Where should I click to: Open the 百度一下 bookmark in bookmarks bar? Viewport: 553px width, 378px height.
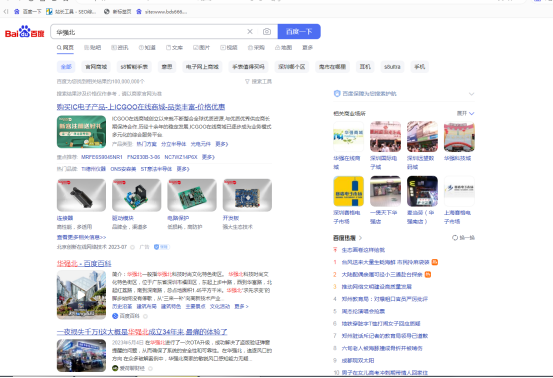(x=28, y=12)
